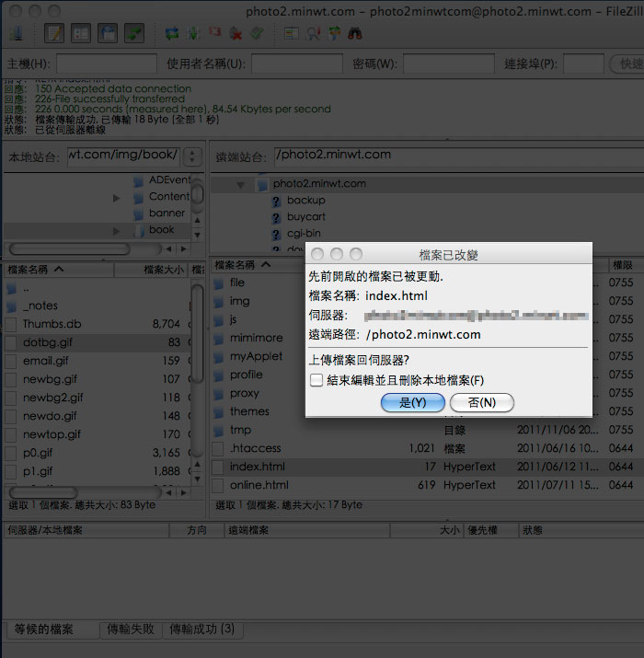Check 結束編輯並且刪除本地檔案(F) checkbox
The height and width of the screenshot is (658, 644).
coord(316,380)
